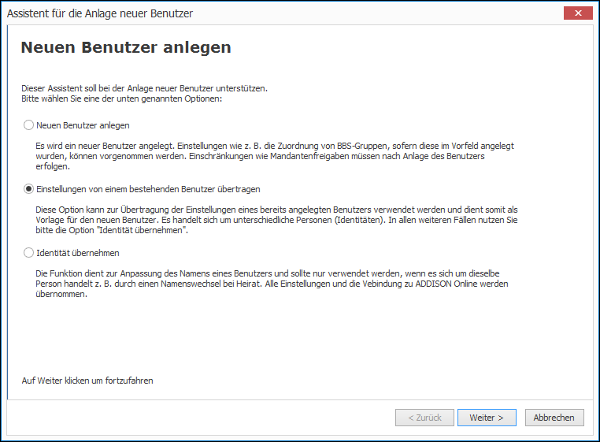Close the wizard with the red X
Viewport: 600px width, 442px height.
578,13
